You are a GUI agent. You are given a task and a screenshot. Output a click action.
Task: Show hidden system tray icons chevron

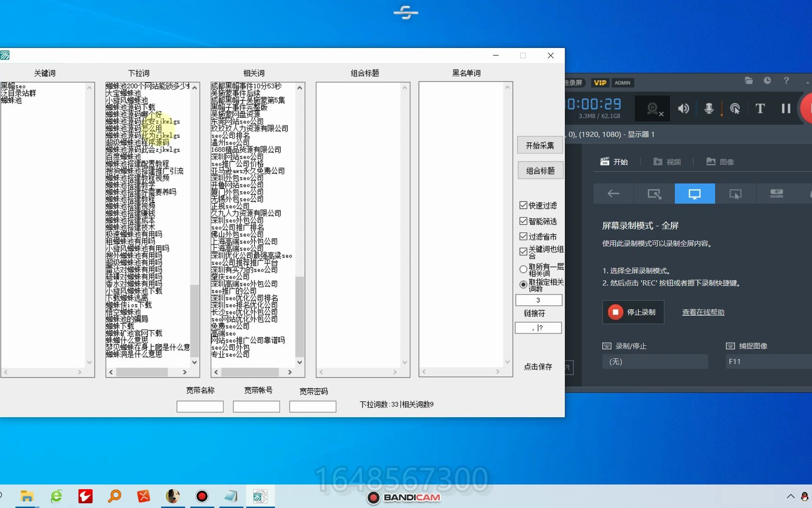click(791, 496)
